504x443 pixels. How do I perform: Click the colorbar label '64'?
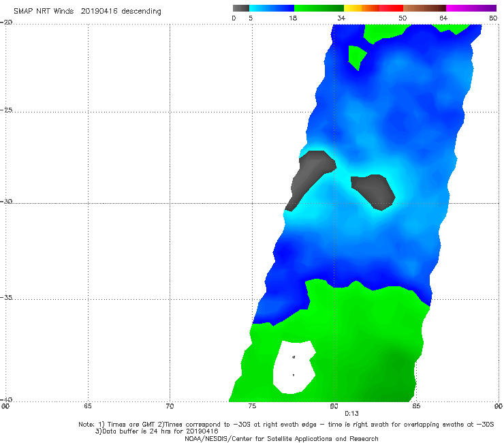point(443,18)
